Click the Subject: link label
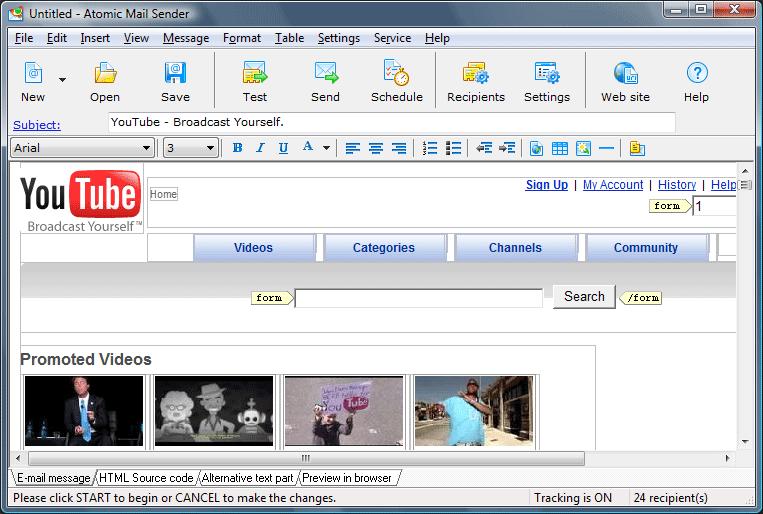This screenshot has height=514, width=763. pyautogui.click(x=37, y=125)
